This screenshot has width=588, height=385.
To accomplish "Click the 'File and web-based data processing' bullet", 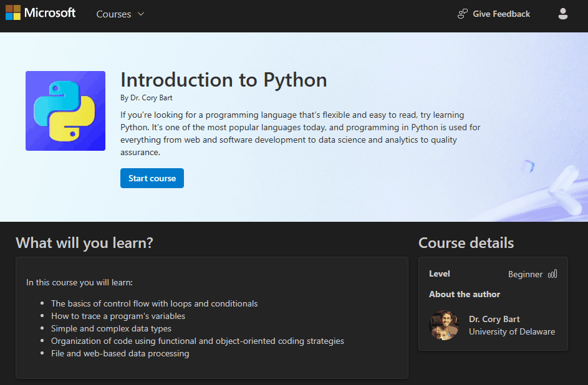I will point(120,353).
